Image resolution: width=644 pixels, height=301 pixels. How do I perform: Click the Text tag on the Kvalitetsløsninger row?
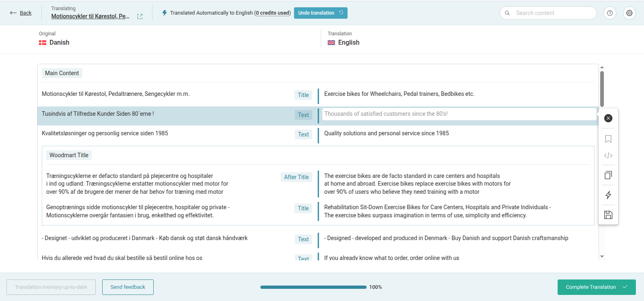click(303, 134)
